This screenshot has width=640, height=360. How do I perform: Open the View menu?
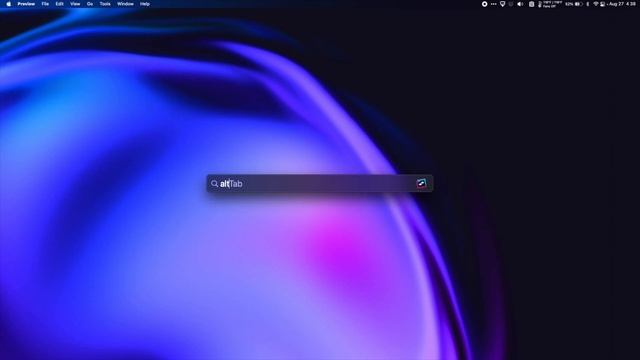[x=75, y=4]
